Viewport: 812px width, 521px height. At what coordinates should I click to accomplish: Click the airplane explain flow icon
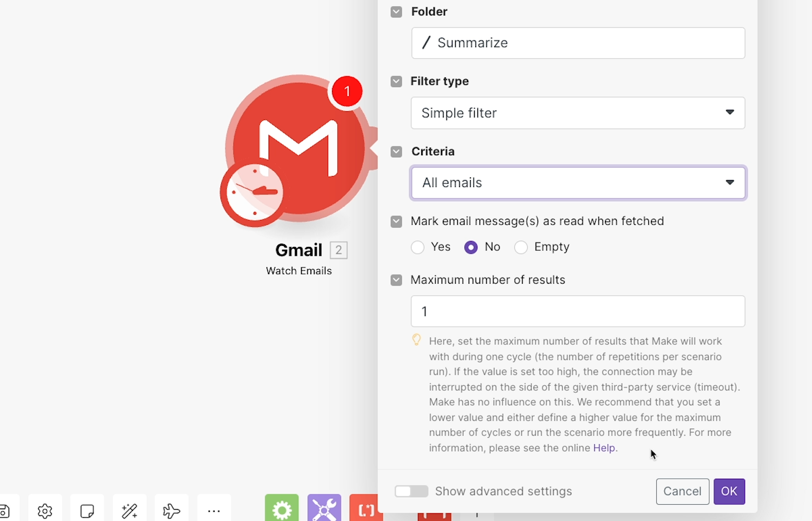171,510
